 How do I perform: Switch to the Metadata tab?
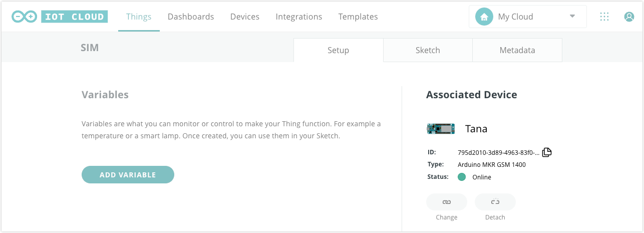click(x=517, y=50)
